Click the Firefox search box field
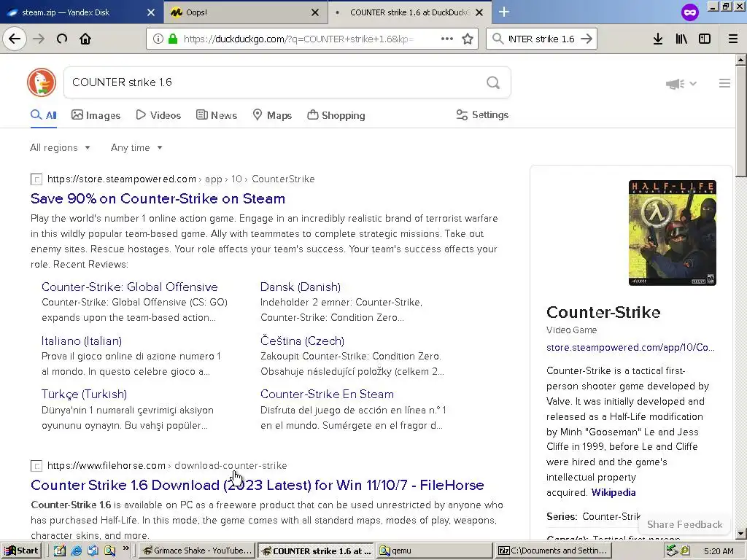 (x=541, y=39)
